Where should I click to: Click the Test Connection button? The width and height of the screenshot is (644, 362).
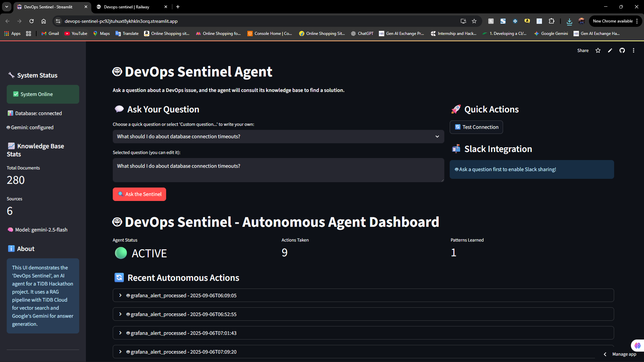point(476,127)
